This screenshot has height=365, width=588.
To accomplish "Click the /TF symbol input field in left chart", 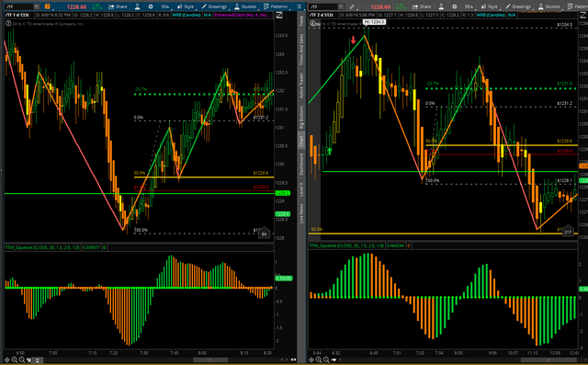I will point(18,6).
